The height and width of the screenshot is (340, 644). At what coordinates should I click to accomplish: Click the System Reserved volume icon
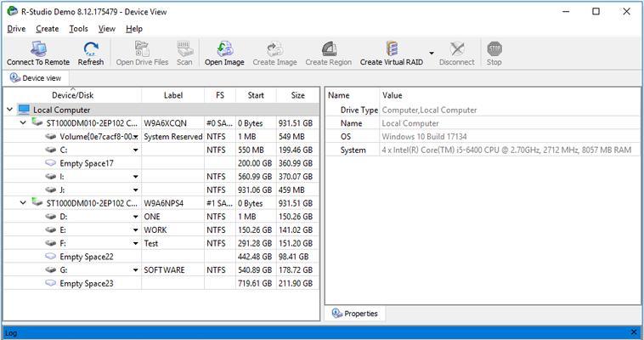[50, 137]
